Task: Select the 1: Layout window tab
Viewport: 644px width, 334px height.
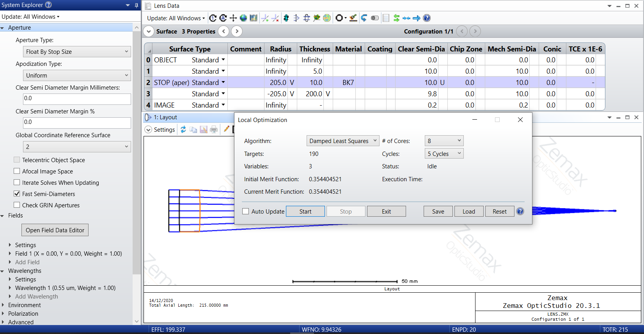Action: pyautogui.click(x=165, y=117)
